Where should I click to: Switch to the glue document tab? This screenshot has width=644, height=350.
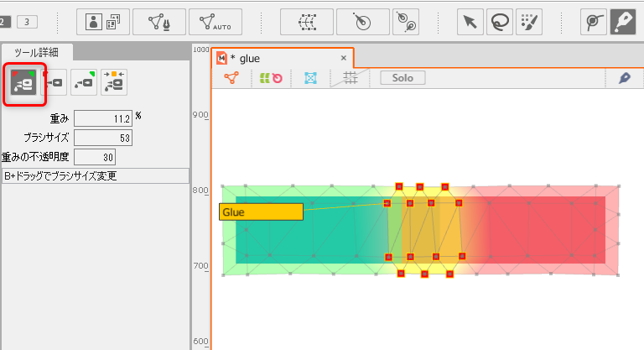point(249,58)
